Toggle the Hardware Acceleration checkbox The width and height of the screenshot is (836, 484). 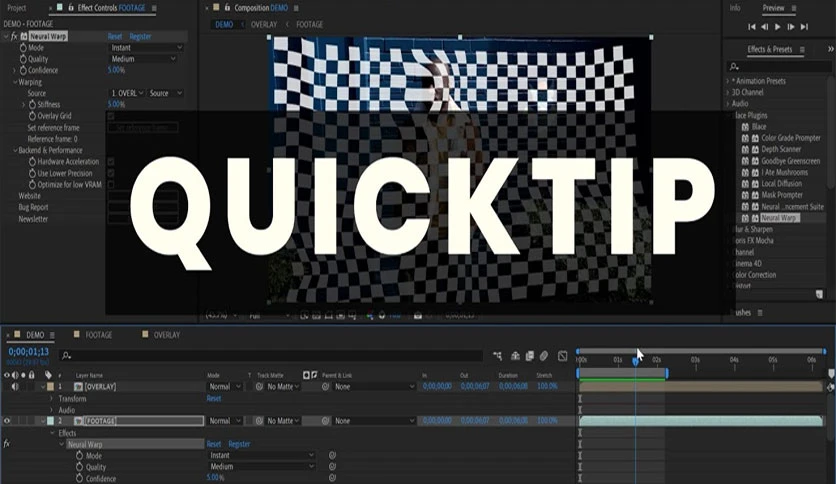[111, 162]
